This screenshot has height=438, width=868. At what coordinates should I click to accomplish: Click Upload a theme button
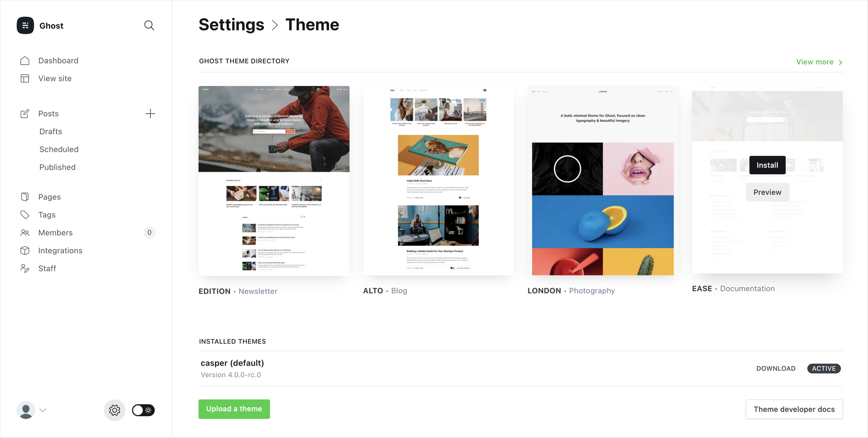234,409
